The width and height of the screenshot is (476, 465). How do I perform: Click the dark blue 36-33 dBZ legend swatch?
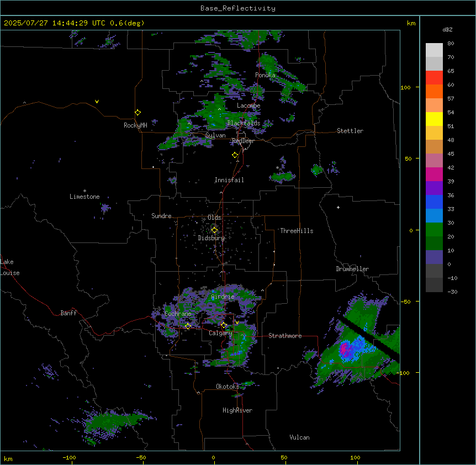click(434, 202)
